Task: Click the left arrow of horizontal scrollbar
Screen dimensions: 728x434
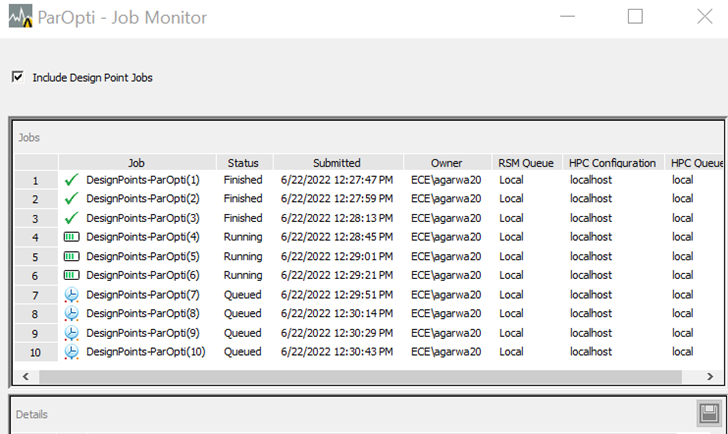Action: [26, 376]
